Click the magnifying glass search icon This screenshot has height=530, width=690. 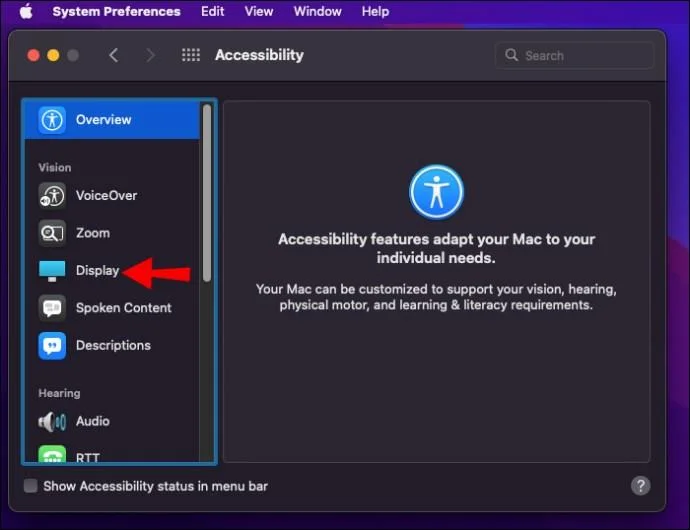tap(511, 55)
